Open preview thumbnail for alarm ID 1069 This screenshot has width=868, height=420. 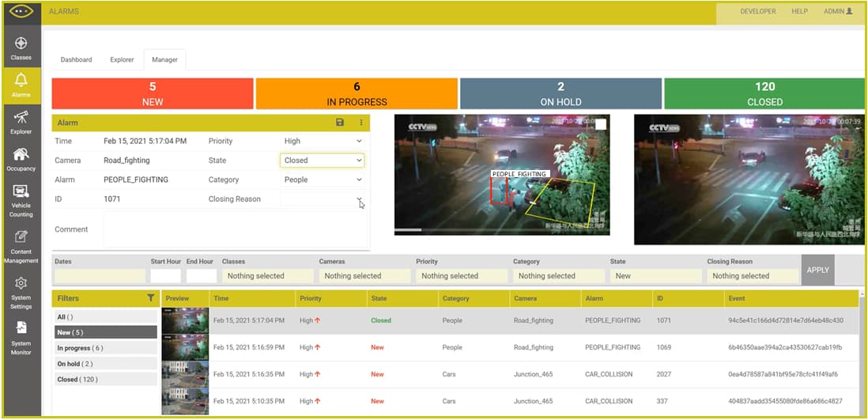(186, 347)
